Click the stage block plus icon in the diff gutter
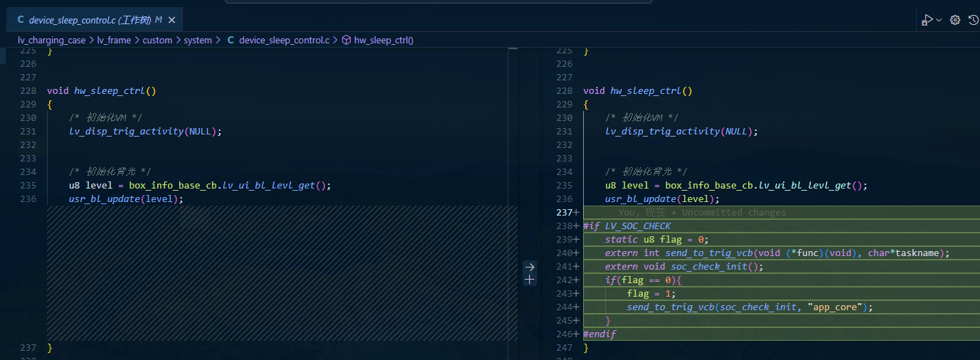Viewport: 980px width, 360px height. (530, 280)
